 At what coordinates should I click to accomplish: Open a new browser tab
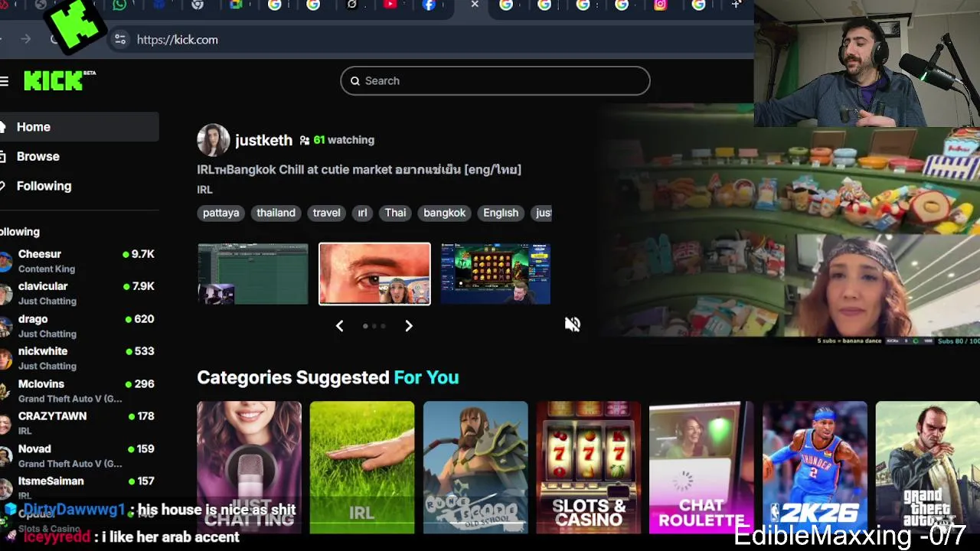tap(737, 5)
